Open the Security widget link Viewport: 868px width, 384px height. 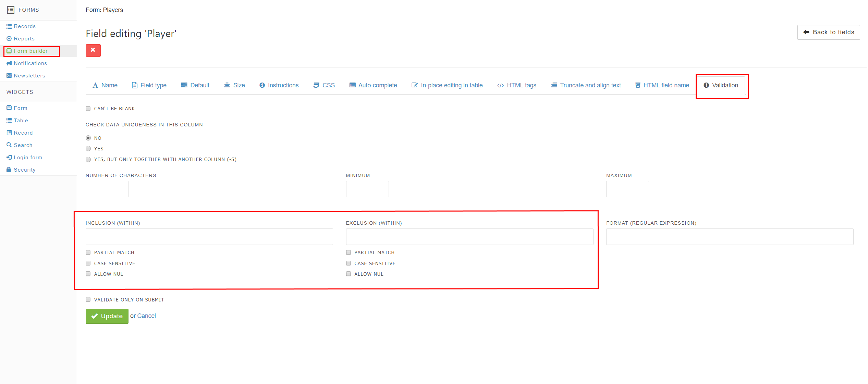tap(25, 170)
